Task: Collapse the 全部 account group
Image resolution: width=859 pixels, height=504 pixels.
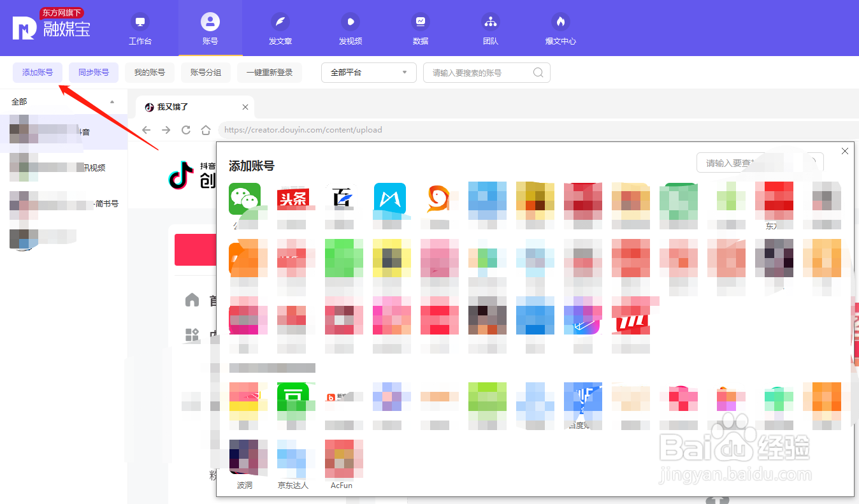Action: [x=112, y=102]
